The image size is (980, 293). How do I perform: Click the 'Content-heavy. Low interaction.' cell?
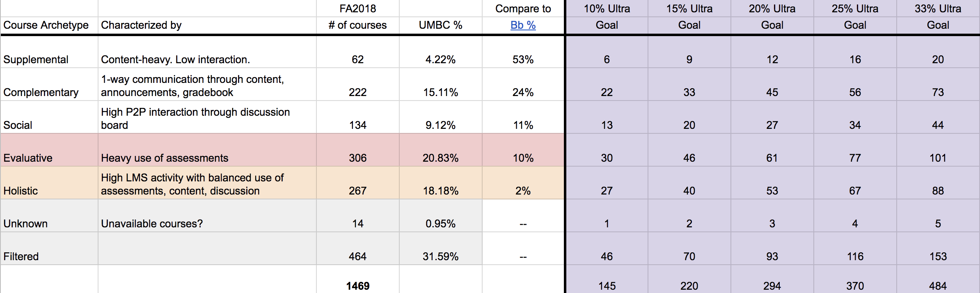(x=175, y=60)
